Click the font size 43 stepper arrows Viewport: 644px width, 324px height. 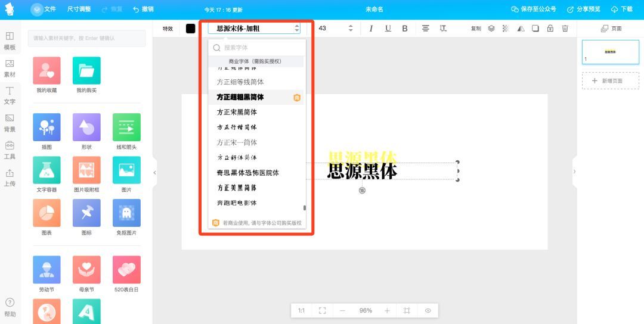(x=351, y=29)
